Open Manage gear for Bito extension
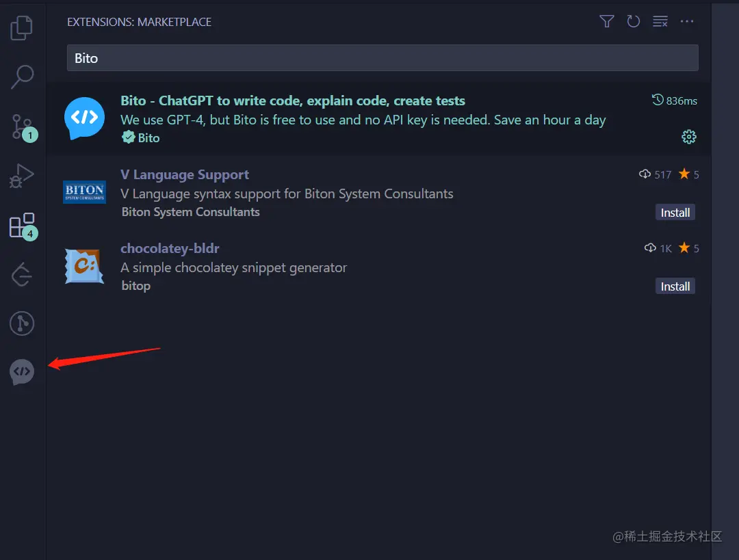This screenshot has height=560, width=739. click(x=689, y=137)
